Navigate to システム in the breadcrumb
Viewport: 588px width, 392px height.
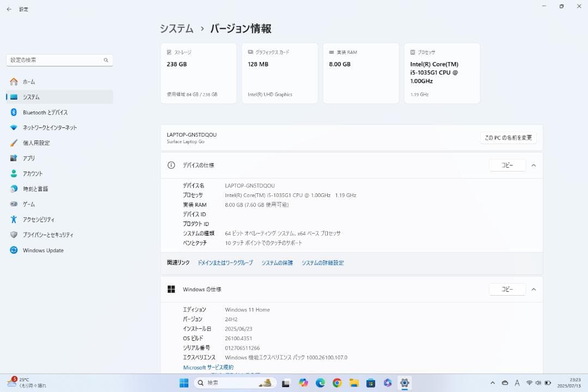point(176,28)
